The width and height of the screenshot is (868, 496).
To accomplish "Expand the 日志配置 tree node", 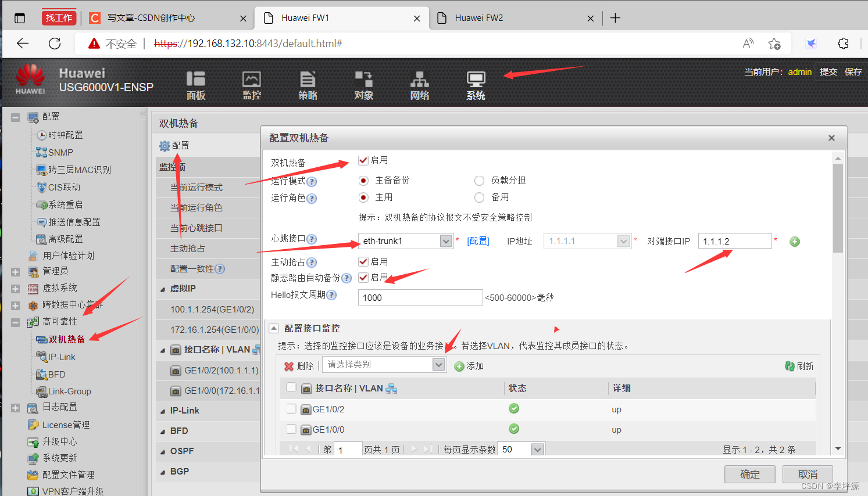I will [16, 408].
